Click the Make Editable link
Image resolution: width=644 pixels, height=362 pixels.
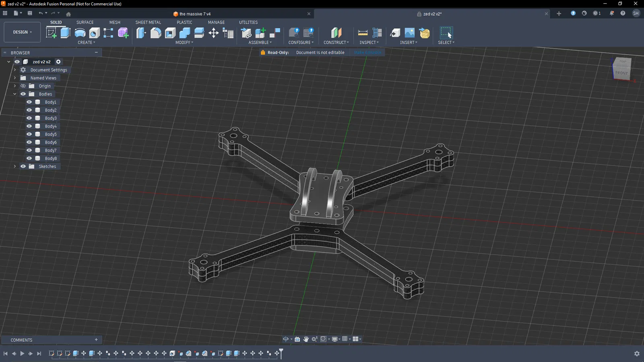[x=367, y=53]
